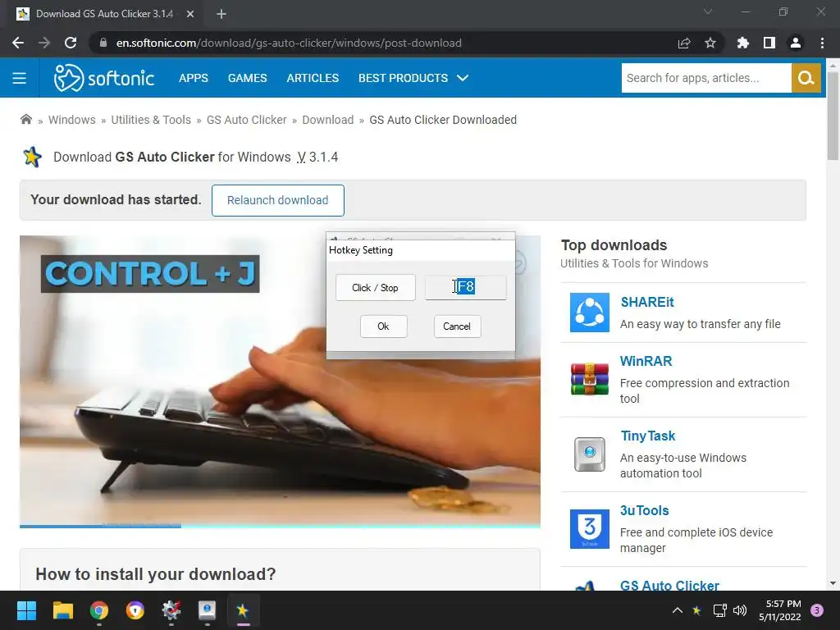Open the WinRAR link

pyautogui.click(x=646, y=361)
